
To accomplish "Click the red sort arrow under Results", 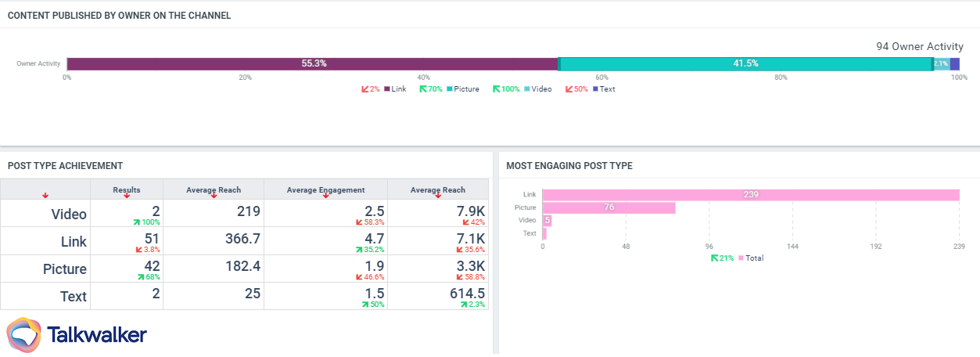I will click(127, 196).
